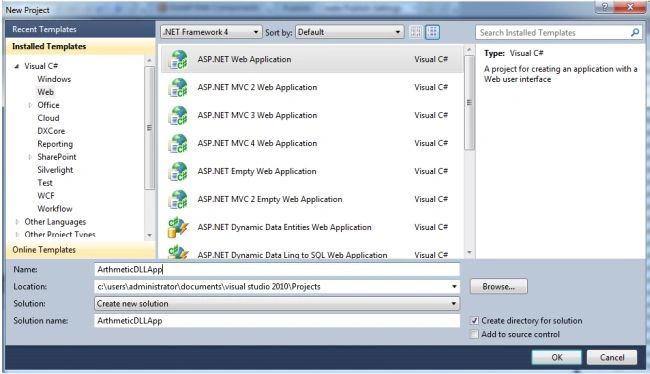
Task: Open the Solution Create new solution dropdown
Action: (277, 304)
